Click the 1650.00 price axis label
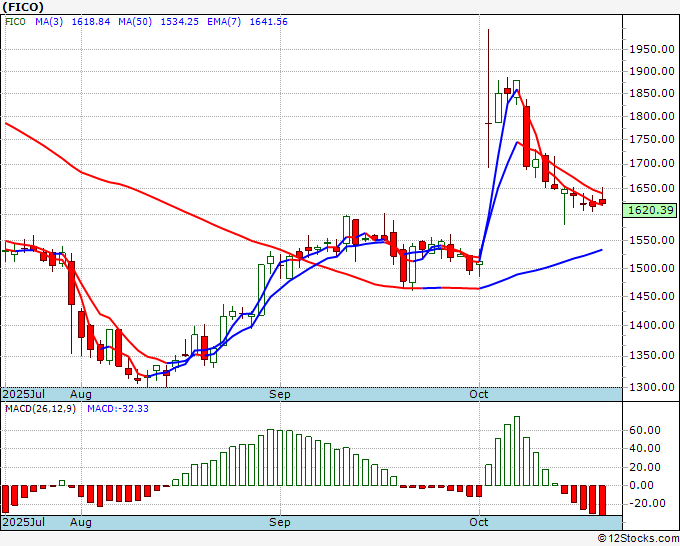Viewport: 680px width, 546px height. [652, 188]
